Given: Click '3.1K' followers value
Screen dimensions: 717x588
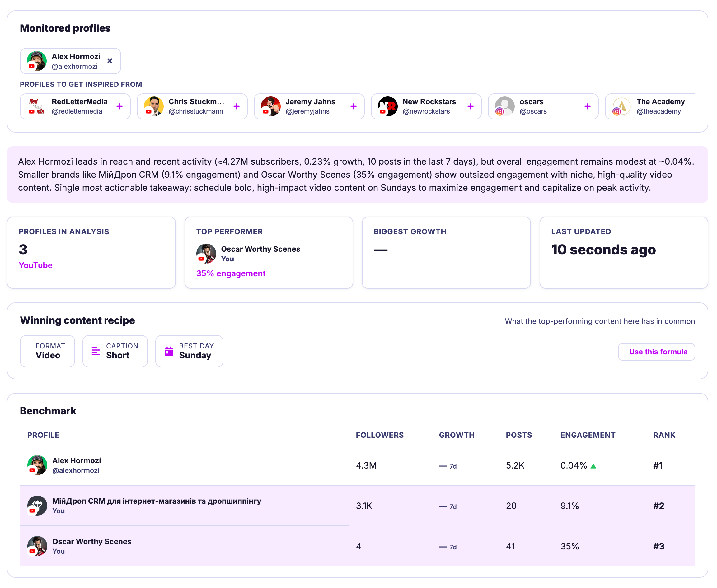Looking at the screenshot, I should click(364, 506).
